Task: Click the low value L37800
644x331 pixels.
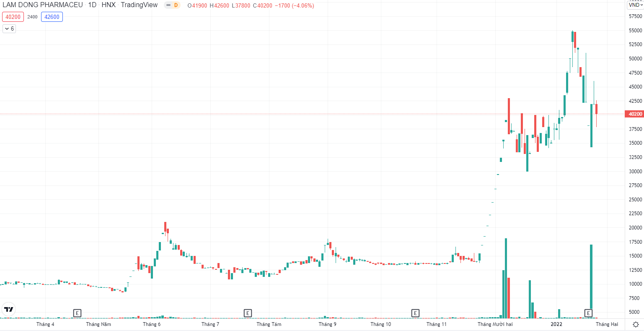Action: tap(241, 5)
